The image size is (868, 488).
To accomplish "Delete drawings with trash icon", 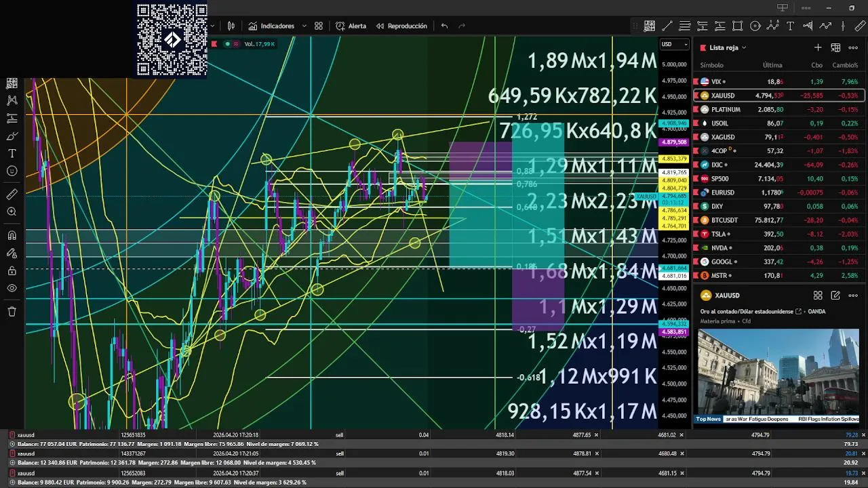I will [12, 312].
